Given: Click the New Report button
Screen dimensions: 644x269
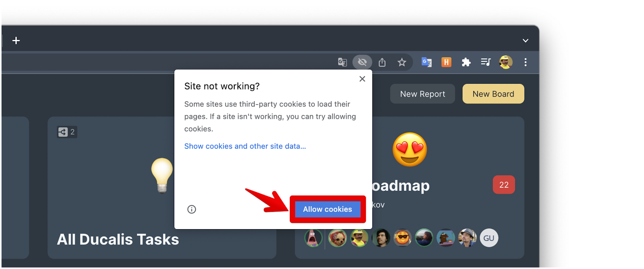Looking at the screenshot, I should tap(423, 94).
